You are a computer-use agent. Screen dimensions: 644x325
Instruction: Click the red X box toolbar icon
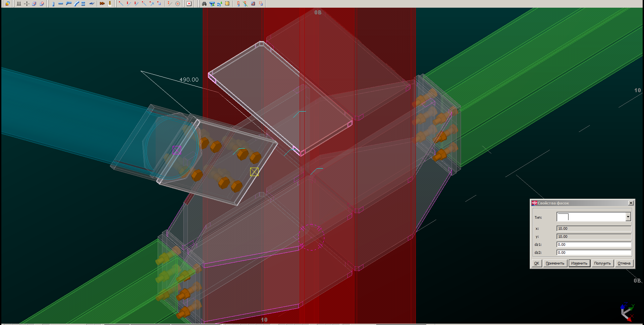click(189, 4)
